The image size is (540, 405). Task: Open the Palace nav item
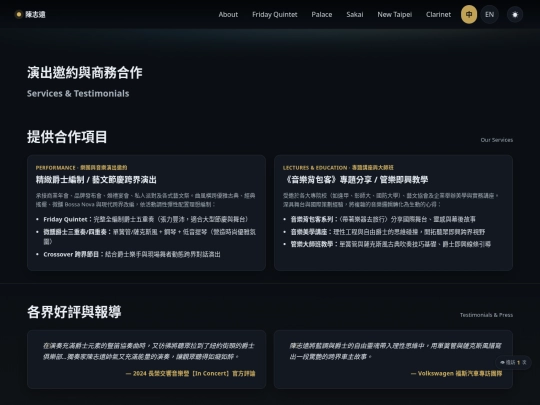click(322, 14)
